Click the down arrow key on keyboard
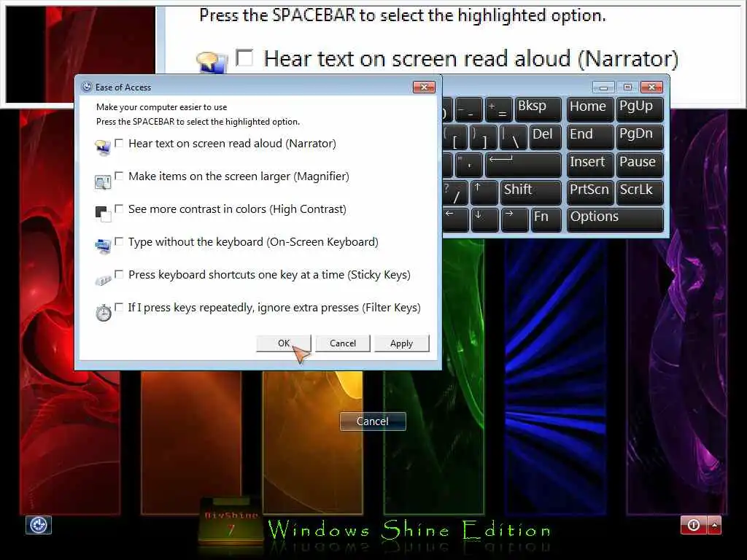The height and width of the screenshot is (560, 747). coord(484,219)
